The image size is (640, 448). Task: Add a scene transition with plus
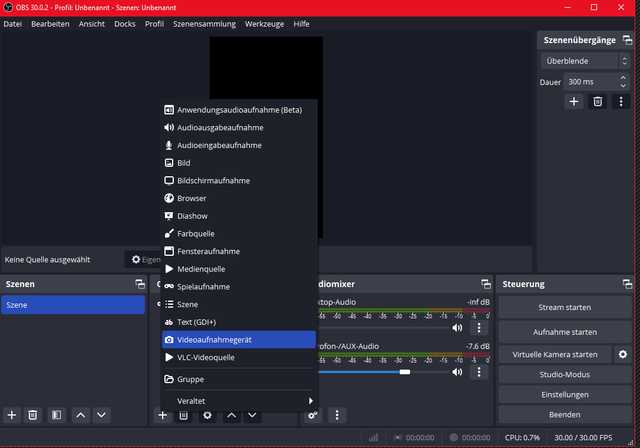point(574,101)
